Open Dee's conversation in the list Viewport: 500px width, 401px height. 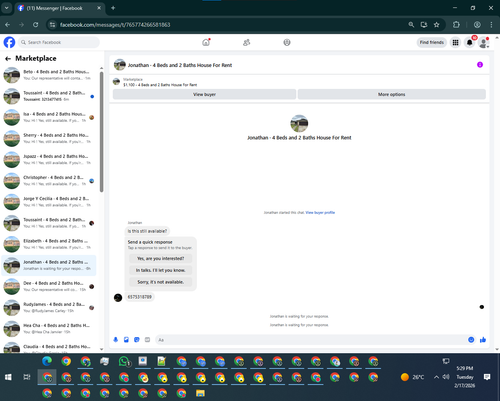coord(49,286)
